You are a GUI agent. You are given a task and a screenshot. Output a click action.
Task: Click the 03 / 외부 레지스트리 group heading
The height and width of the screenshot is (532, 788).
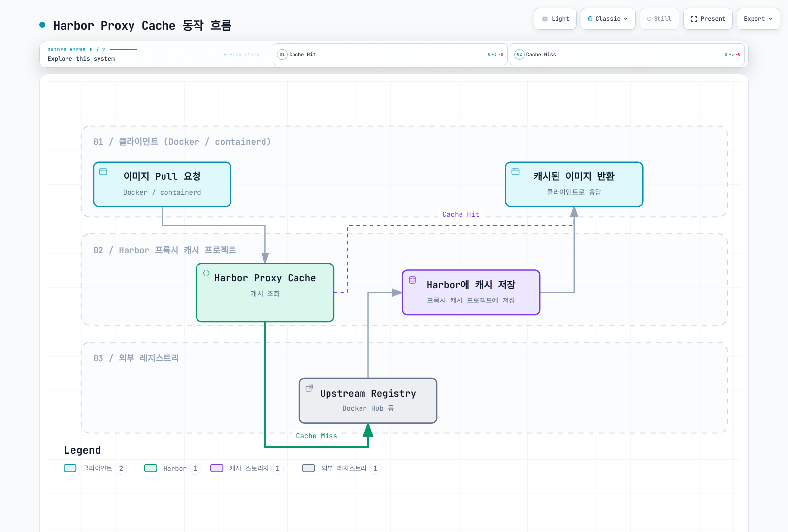click(136, 358)
